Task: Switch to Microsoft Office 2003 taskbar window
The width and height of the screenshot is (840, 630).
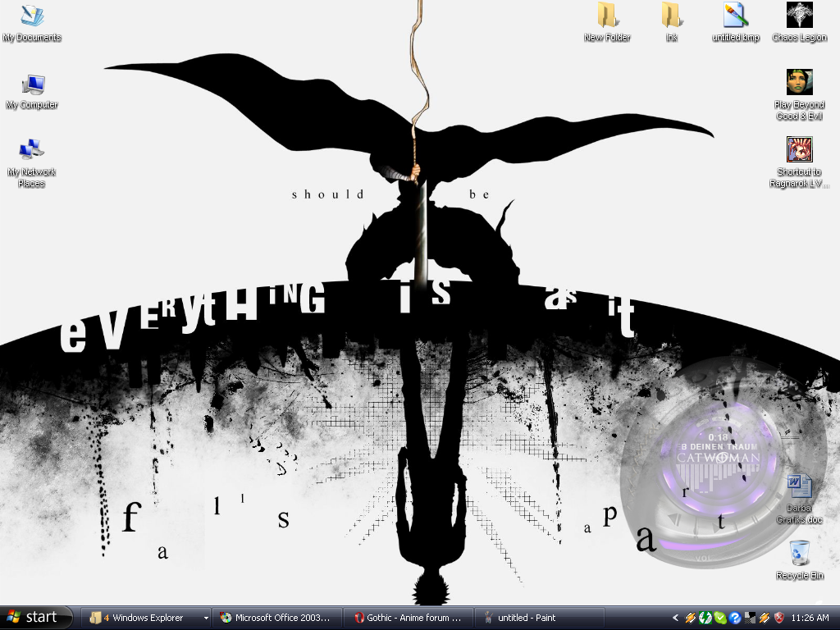Action: coord(277,618)
